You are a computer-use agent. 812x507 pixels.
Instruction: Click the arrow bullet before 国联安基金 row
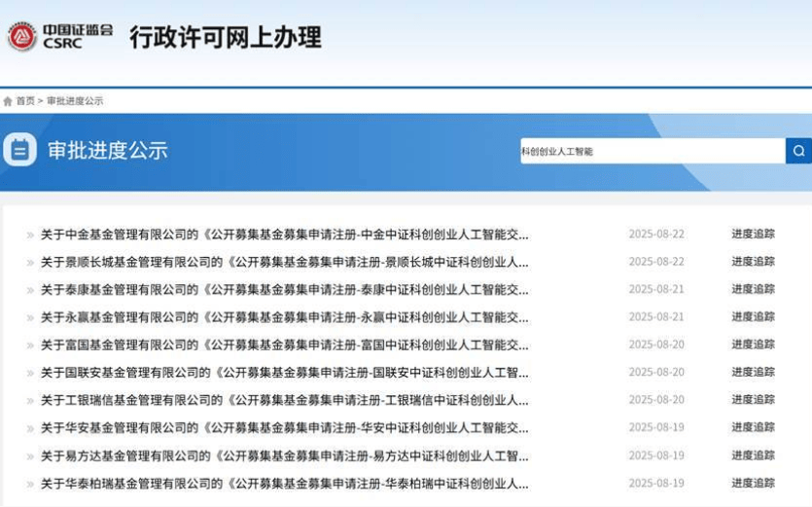click(30, 374)
